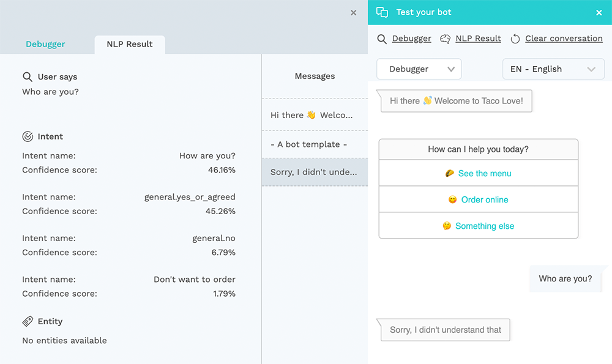Select the NLP Result tab
612x364 pixels.
pos(130,44)
